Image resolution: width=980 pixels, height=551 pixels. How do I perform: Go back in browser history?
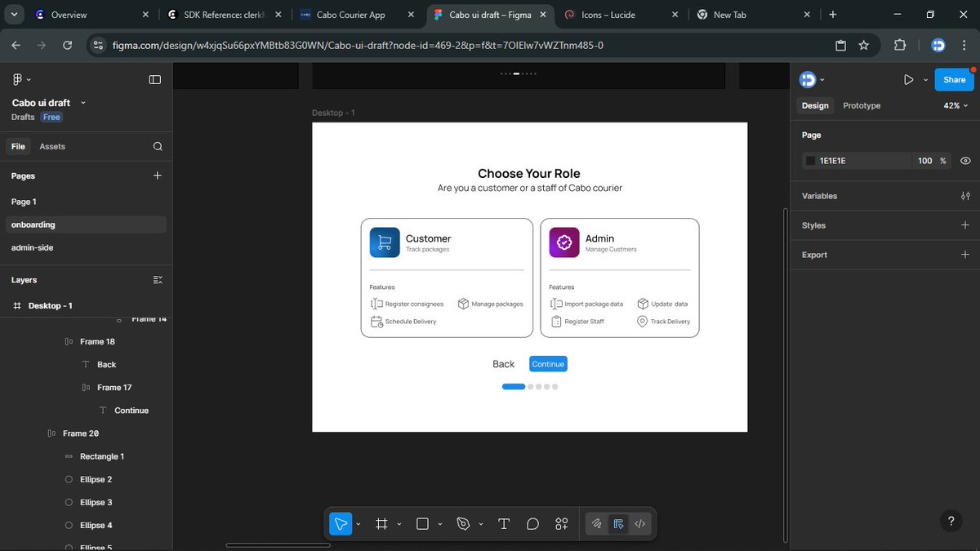[x=16, y=45]
